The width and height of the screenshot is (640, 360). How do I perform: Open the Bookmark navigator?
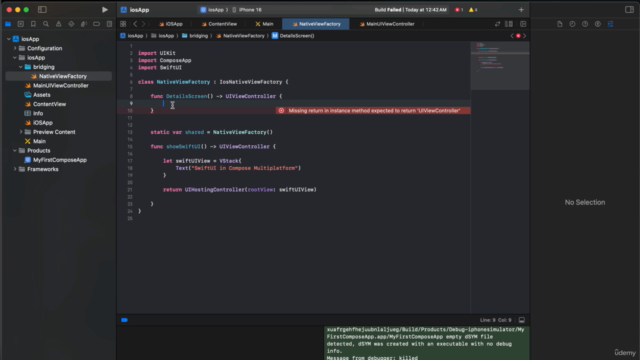pos(33,24)
